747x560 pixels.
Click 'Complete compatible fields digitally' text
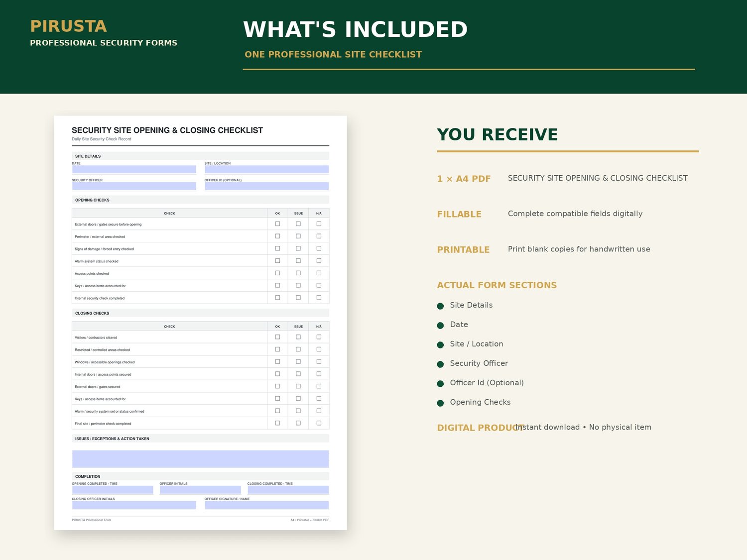575,214
